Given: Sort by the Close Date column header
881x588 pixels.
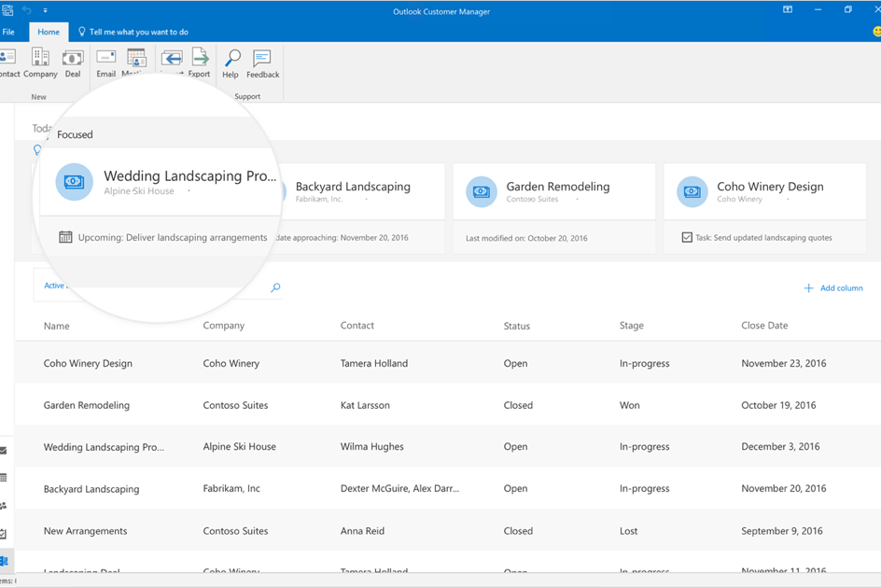Looking at the screenshot, I should (x=764, y=326).
